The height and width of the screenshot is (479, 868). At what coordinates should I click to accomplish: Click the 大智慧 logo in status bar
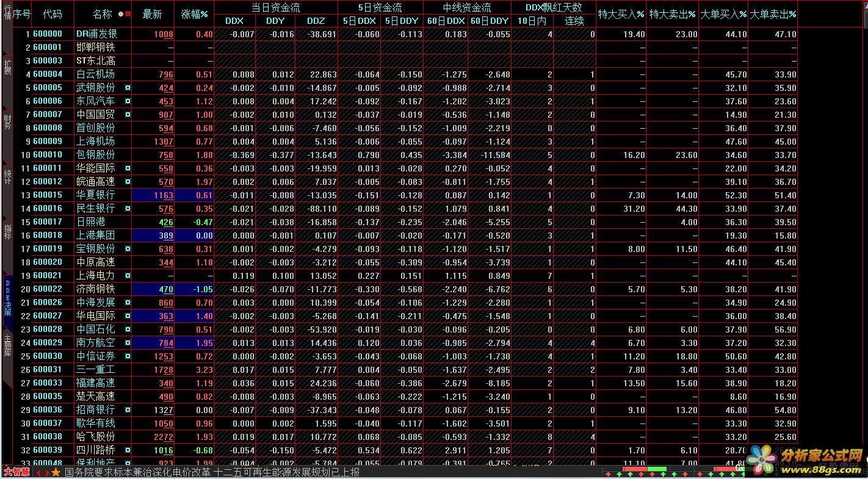(x=17, y=472)
